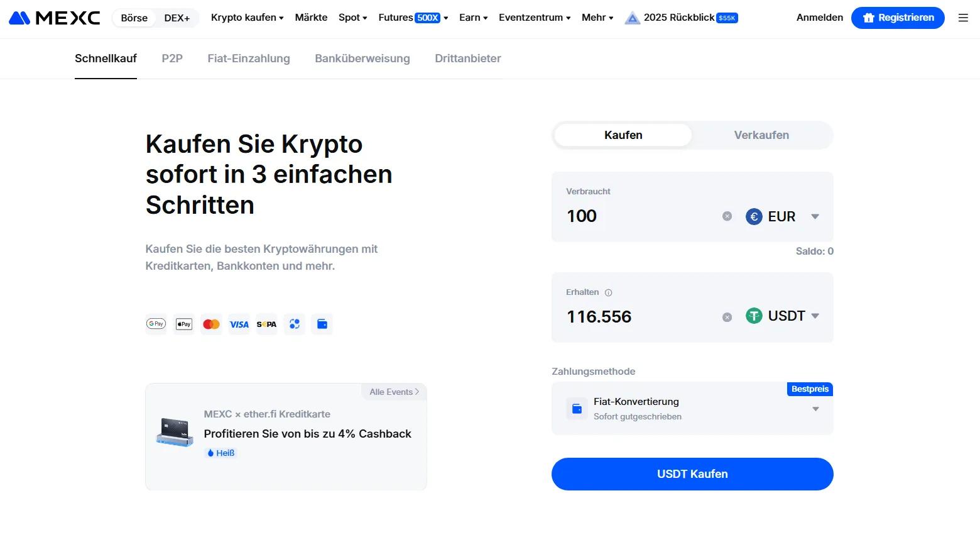Click the Bestpreis badge

(x=810, y=389)
